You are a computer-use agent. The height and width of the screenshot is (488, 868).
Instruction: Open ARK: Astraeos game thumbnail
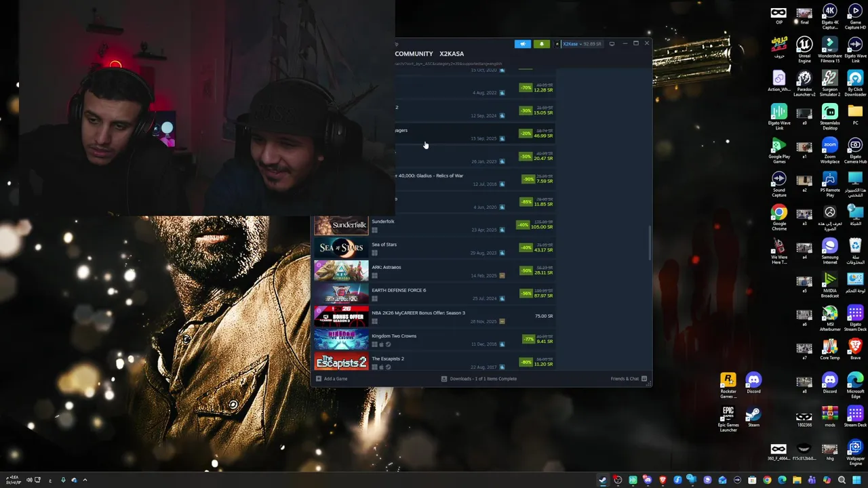[341, 271]
